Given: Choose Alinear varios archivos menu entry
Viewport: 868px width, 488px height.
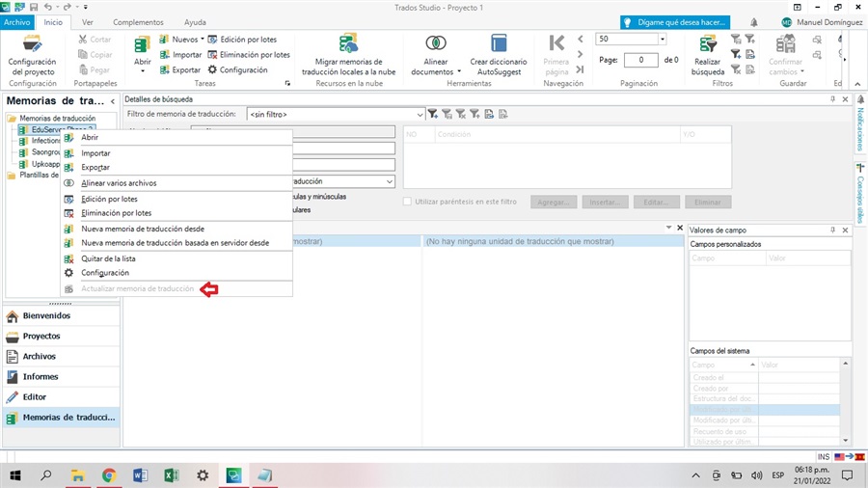Looking at the screenshot, I should (x=177, y=183).
